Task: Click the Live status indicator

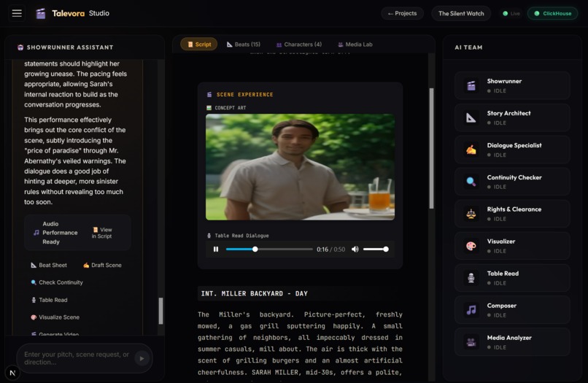Action: click(x=511, y=14)
